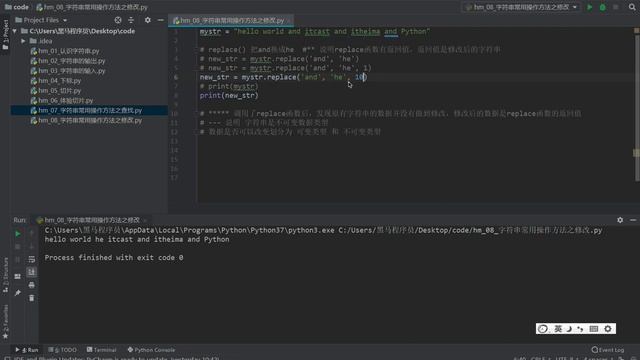Viewport: 640px width, 360px height.
Task: Hide the Project panel with minus icon
Action: tap(160, 20)
